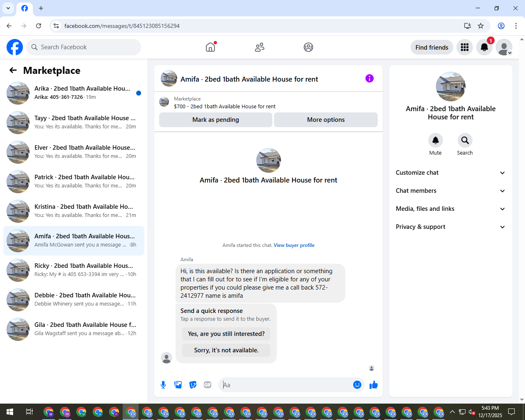Open Windows Start menu

point(10,412)
